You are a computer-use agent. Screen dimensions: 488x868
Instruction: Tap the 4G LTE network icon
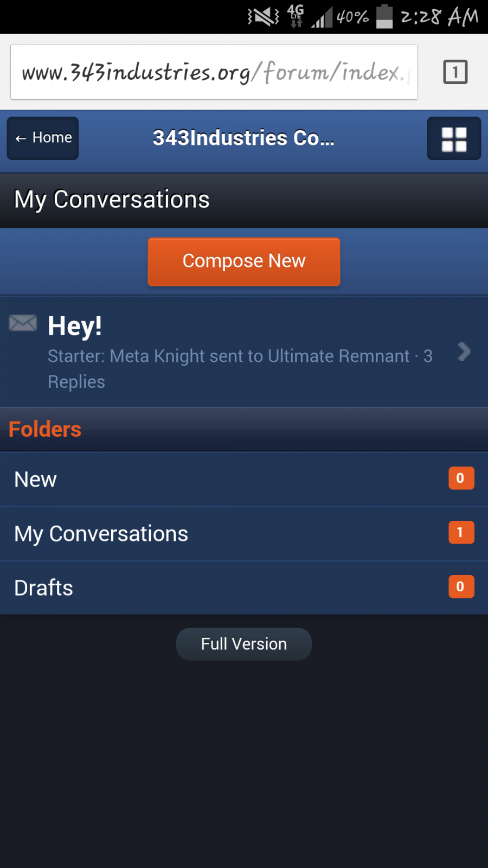296,16
